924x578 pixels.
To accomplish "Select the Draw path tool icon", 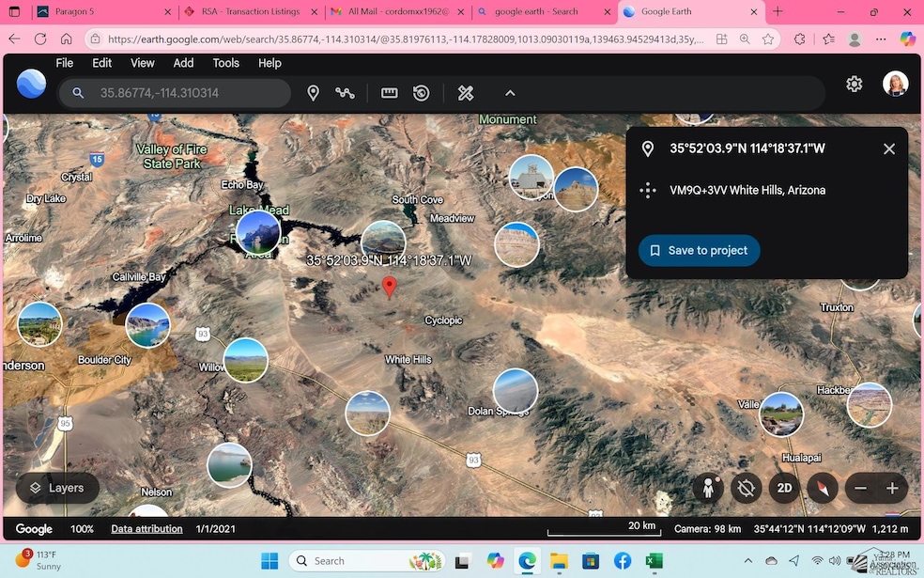I will coord(345,93).
